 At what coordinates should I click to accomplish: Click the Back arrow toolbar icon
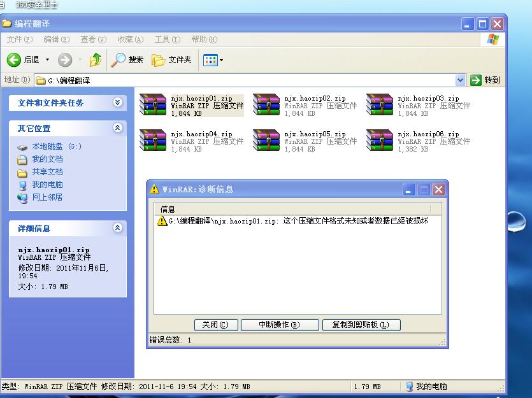coord(14,60)
